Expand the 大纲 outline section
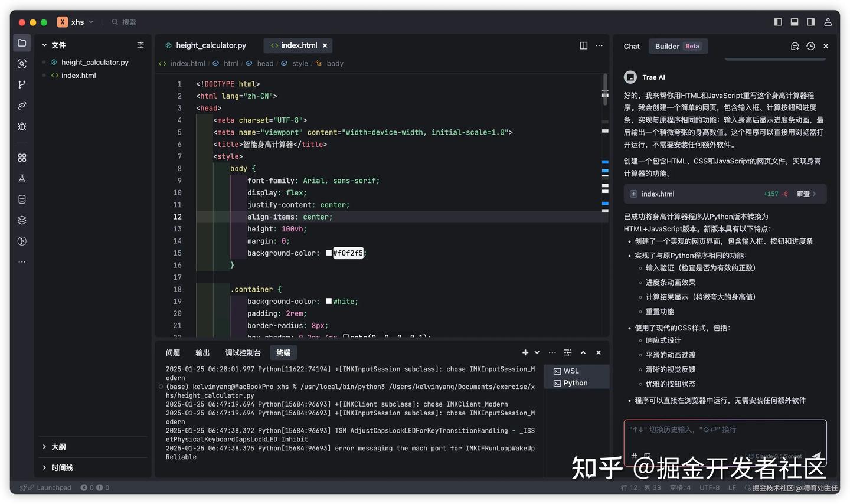The width and height of the screenshot is (850, 504). click(x=58, y=447)
